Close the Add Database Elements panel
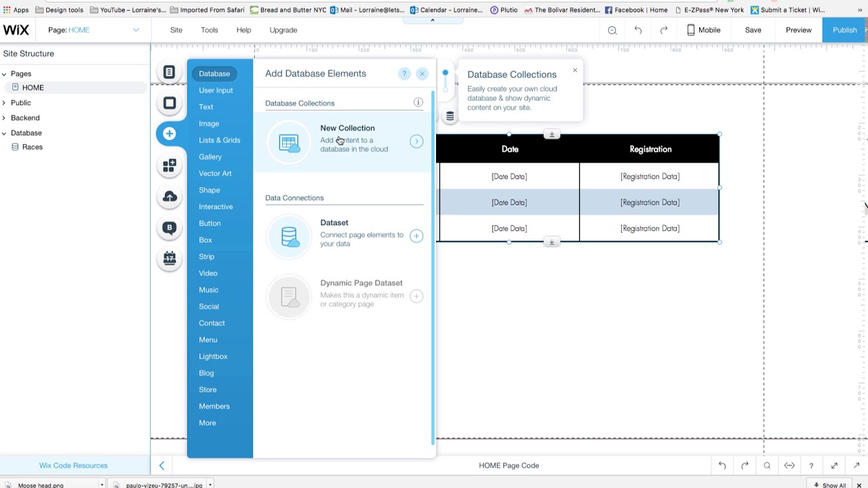 point(422,74)
